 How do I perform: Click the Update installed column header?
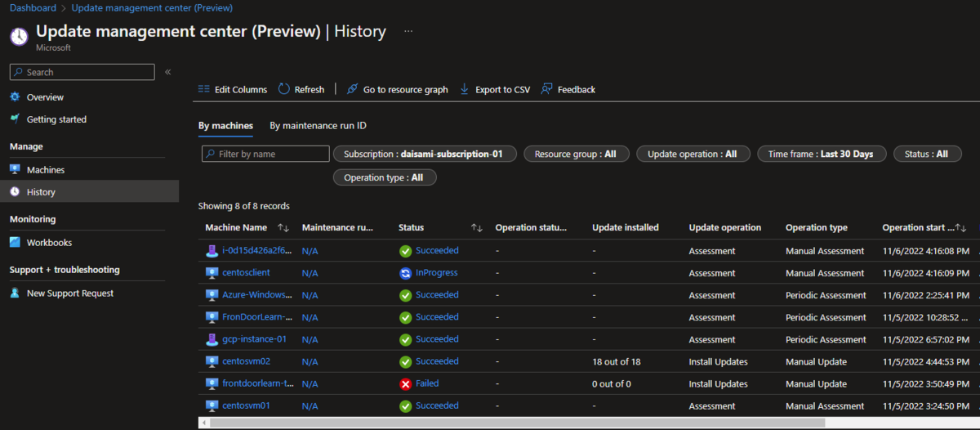[626, 228]
